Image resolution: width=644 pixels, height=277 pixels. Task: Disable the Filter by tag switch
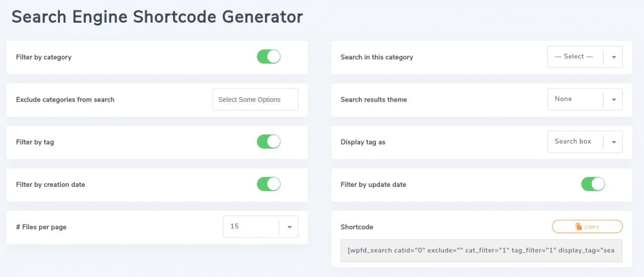click(x=269, y=142)
